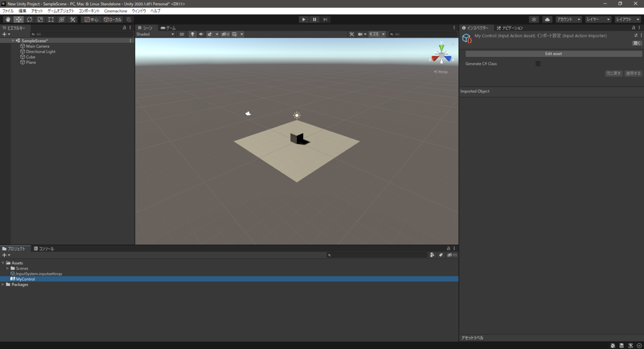
Task: Open Project create plus dropdown
Action: [6, 255]
